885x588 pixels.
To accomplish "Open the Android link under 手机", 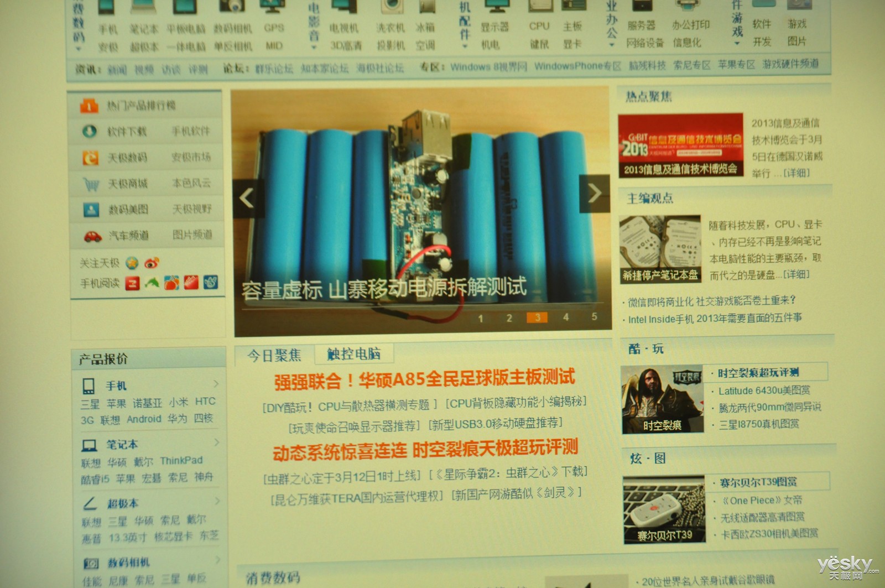I will click(x=144, y=419).
